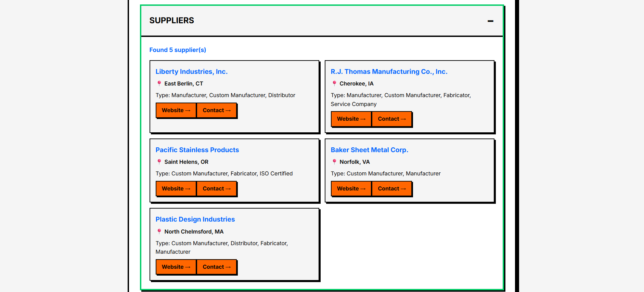The width and height of the screenshot is (644, 292).
Task: Click the location pin beside Norfolk, VA
Action: point(334,162)
